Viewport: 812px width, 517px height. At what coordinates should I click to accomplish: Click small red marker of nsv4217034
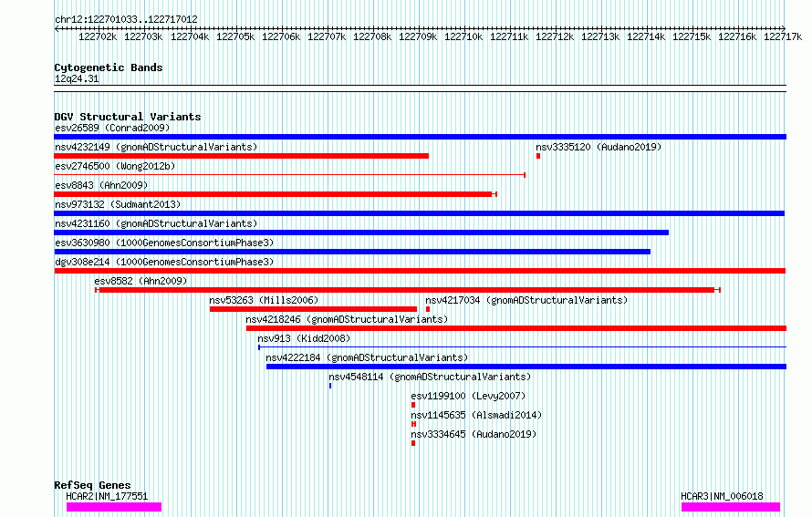pos(428,309)
